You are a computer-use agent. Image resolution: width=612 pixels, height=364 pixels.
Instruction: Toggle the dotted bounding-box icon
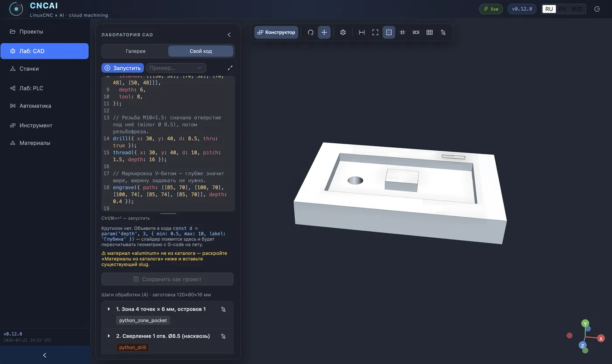pos(389,32)
